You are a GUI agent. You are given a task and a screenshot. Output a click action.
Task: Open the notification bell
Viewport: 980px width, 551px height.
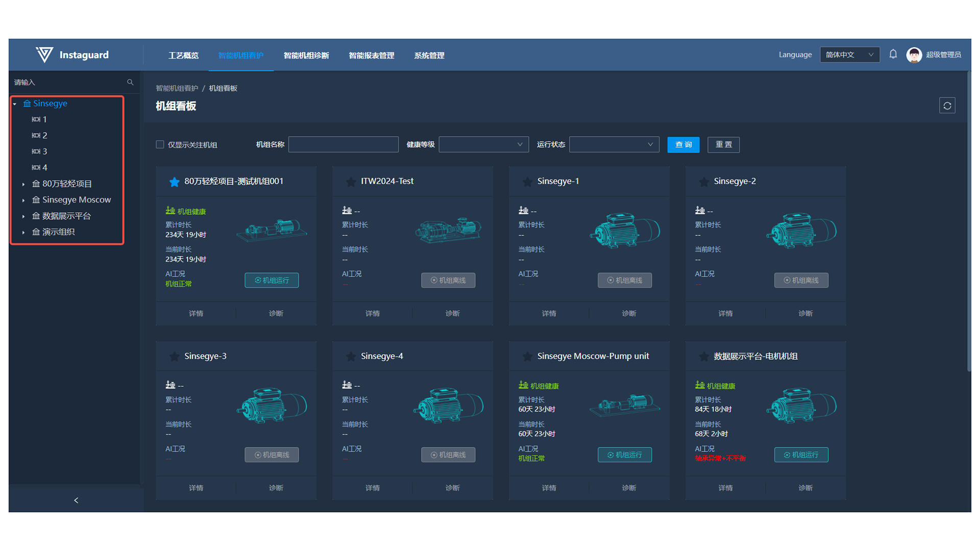pos(893,54)
